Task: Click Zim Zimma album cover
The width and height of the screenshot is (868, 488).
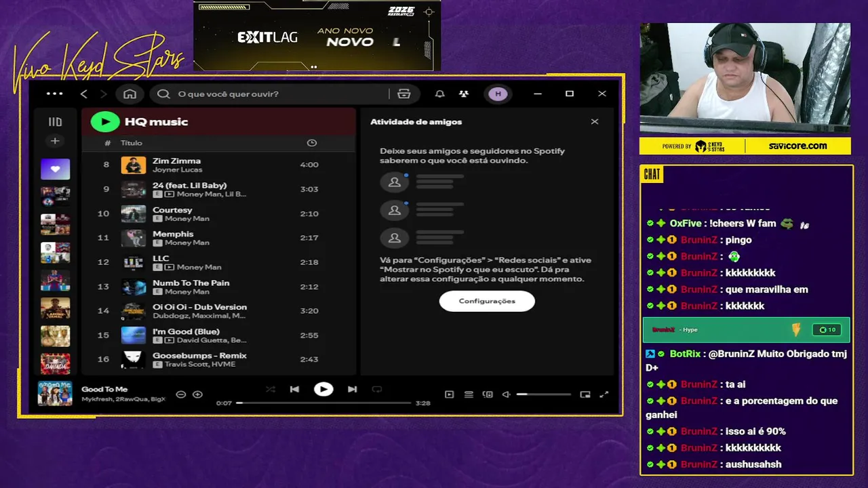Action: click(x=134, y=165)
